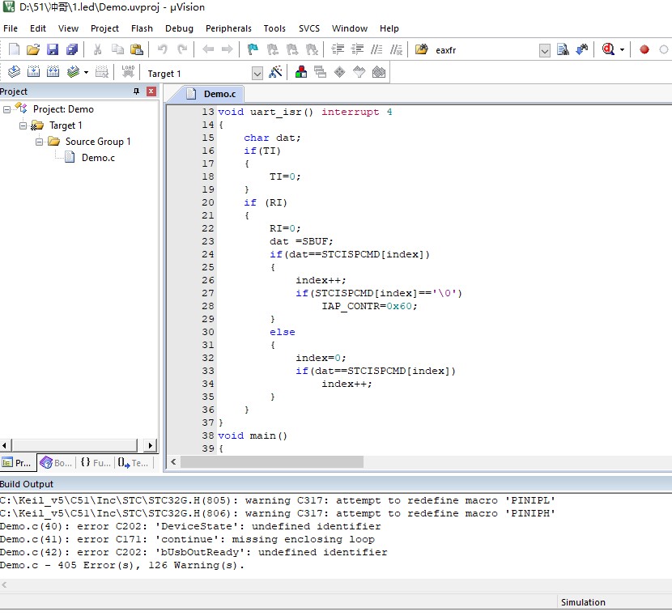
Task: Cut selection with the scissors icon
Action: pos(98,49)
